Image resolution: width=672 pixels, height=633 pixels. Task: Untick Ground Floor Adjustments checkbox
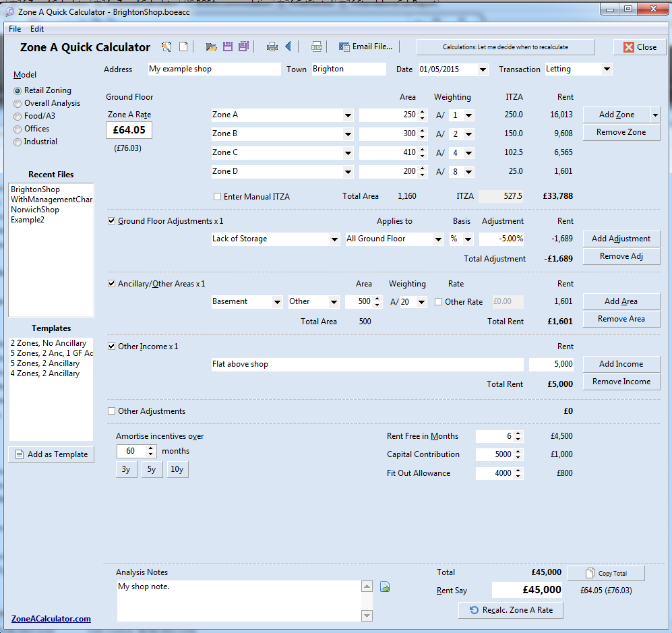(111, 221)
